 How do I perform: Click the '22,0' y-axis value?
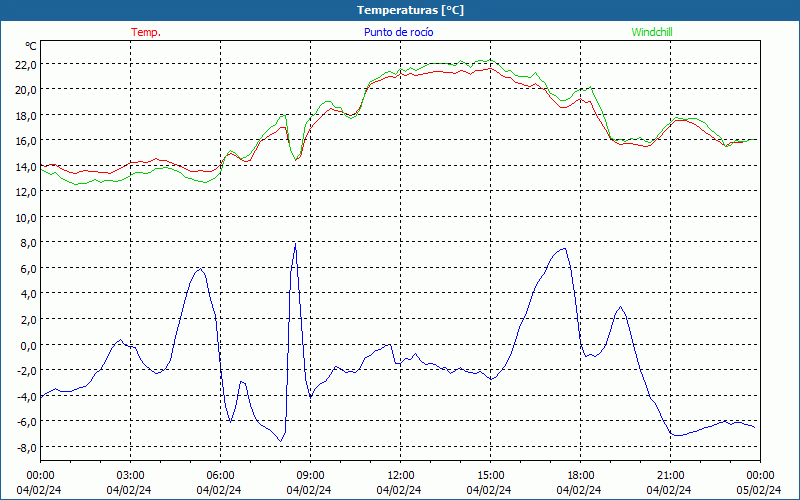click(26, 64)
